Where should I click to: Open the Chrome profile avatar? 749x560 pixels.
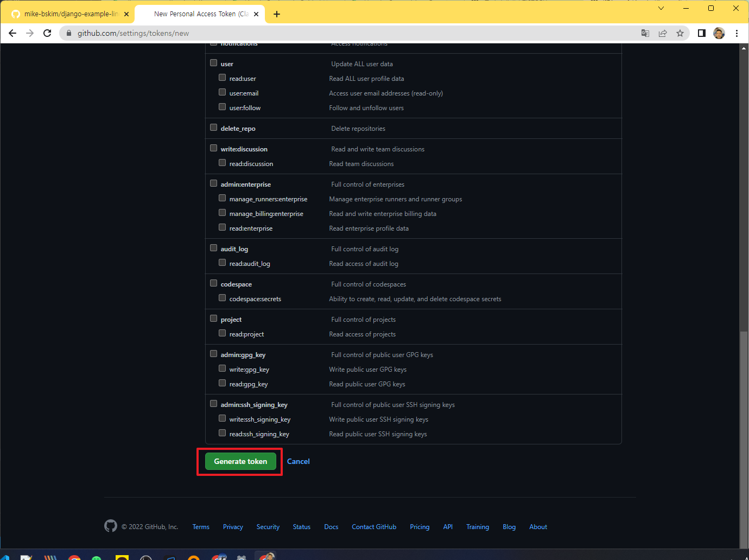[x=719, y=33]
